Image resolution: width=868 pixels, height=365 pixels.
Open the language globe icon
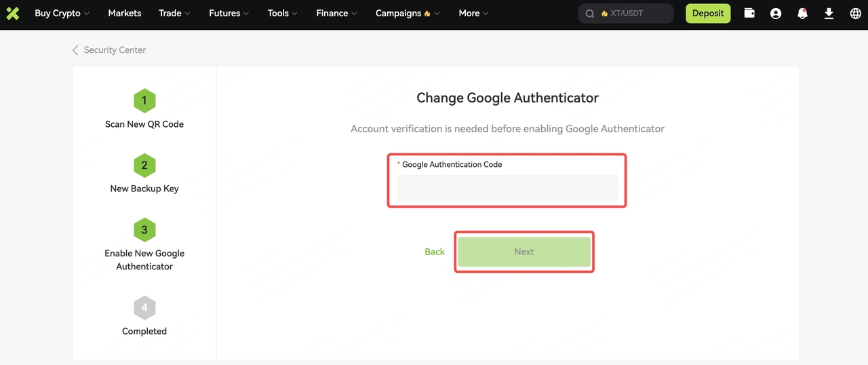click(855, 13)
